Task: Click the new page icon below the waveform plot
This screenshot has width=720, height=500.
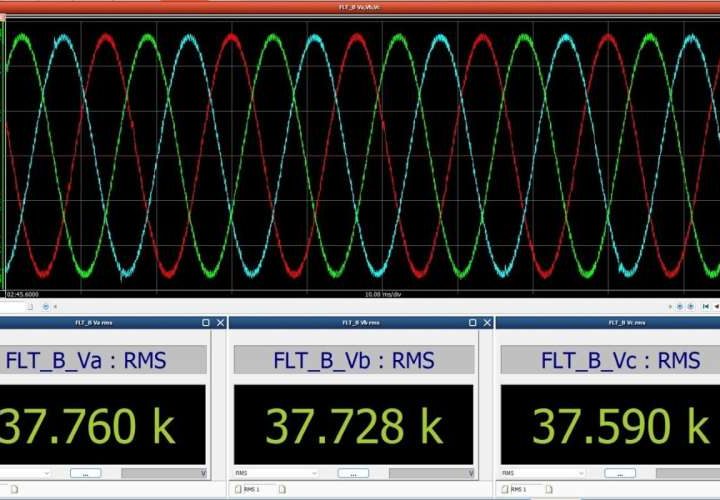Action: pyautogui.click(x=30, y=307)
